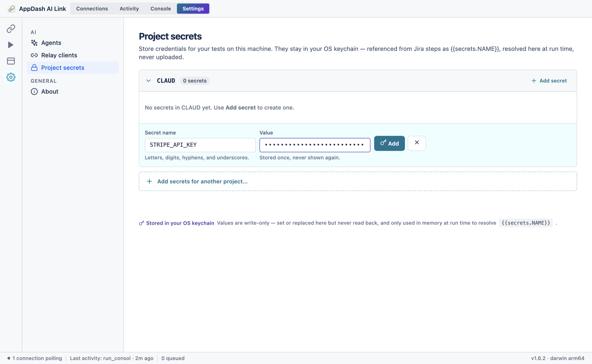
Task: Switch to the Activity tab
Action: [129, 9]
